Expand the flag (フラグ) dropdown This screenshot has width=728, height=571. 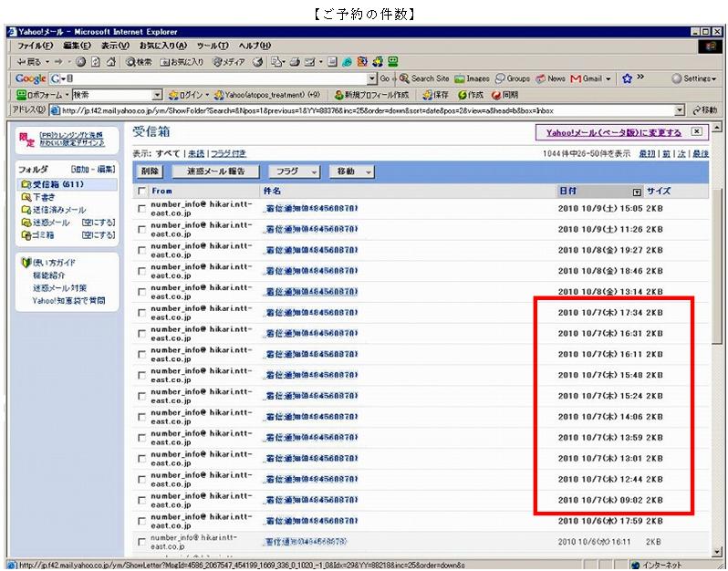(x=295, y=171)
